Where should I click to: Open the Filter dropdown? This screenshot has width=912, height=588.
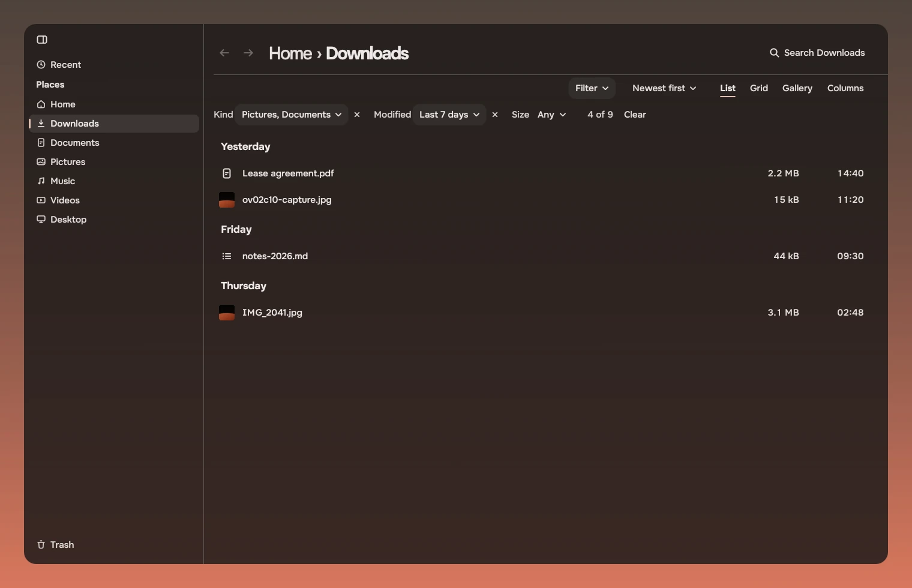point(592,88)
